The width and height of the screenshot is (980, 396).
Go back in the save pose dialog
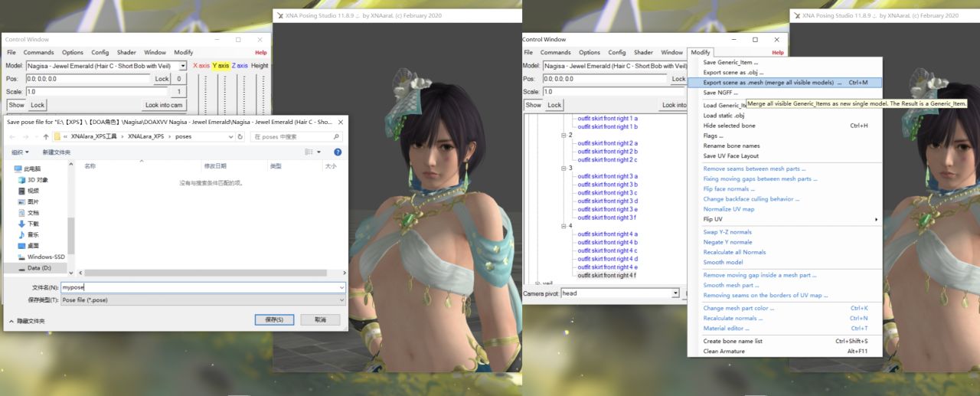13,136
